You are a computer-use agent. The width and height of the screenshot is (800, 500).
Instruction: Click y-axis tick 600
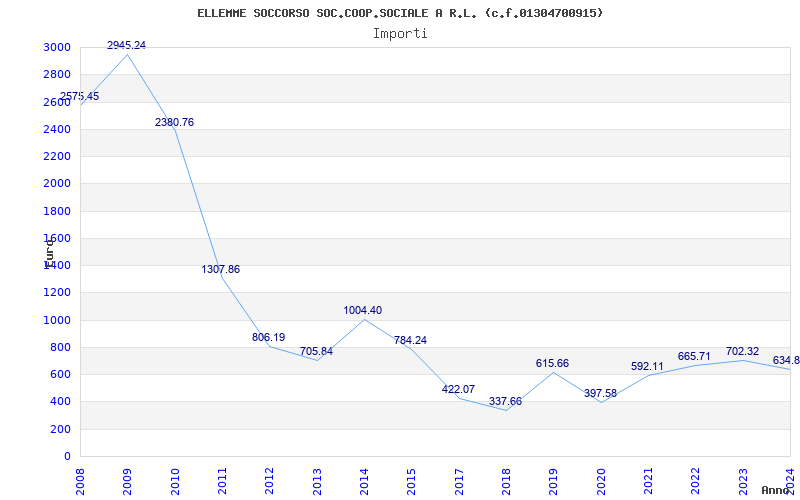[x=62, y=374]
